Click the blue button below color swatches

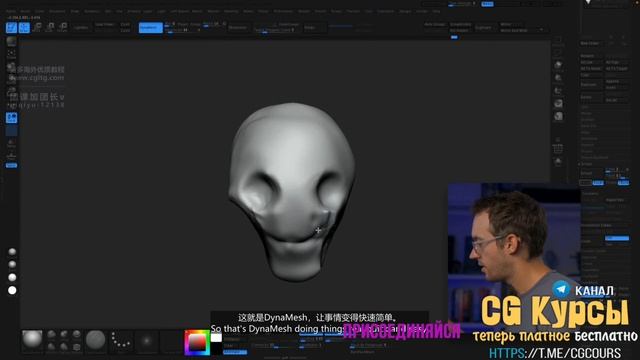point(235,352)
